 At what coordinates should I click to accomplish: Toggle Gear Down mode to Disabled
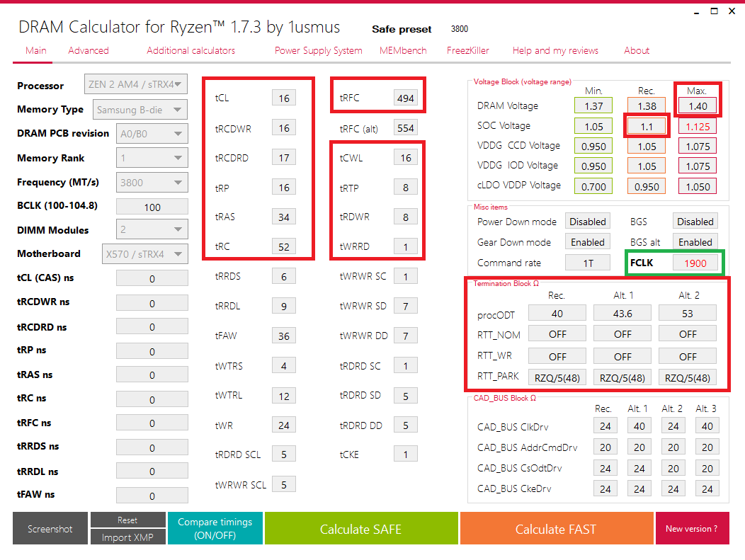(x=587, y=241)
